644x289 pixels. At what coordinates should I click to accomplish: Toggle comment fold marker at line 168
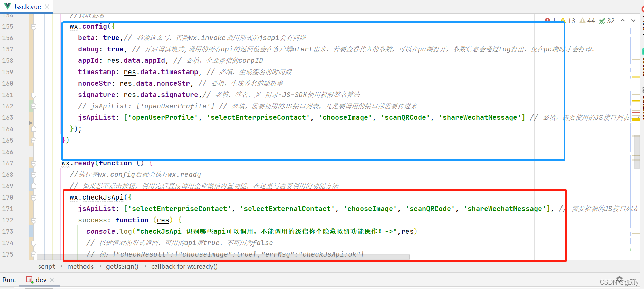[33, 175]
